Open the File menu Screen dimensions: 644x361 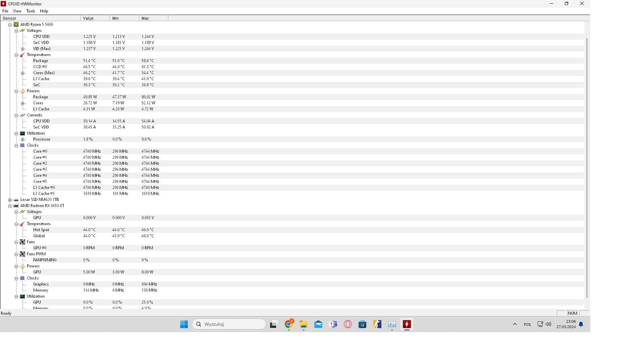5,11
